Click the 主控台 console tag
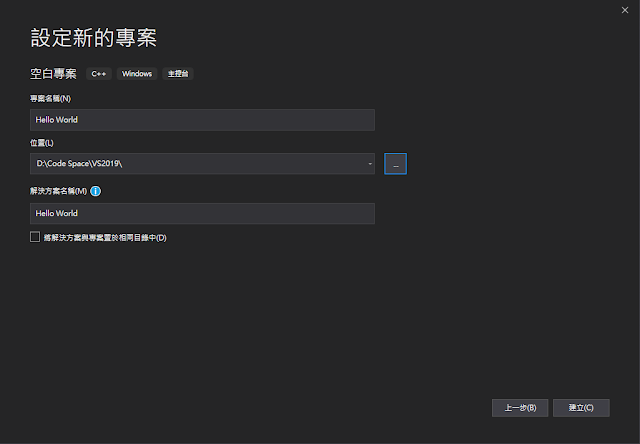Viewport: 640px width, 444px height. click(178, 74)
